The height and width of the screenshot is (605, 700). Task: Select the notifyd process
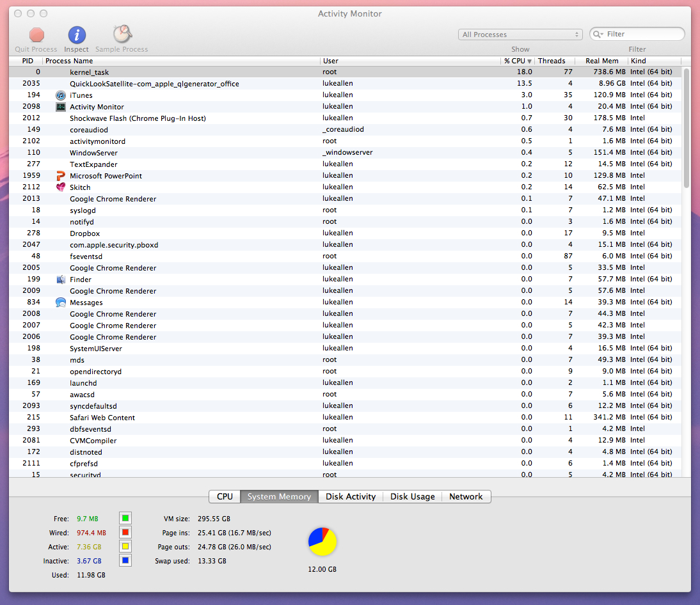pos(345,222)
